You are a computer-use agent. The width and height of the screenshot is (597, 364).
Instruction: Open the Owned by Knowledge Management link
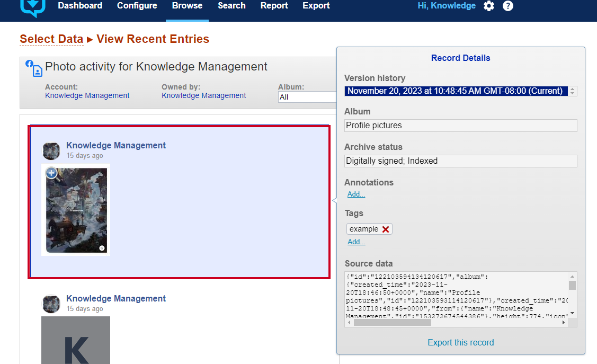[x=204, y=95]
